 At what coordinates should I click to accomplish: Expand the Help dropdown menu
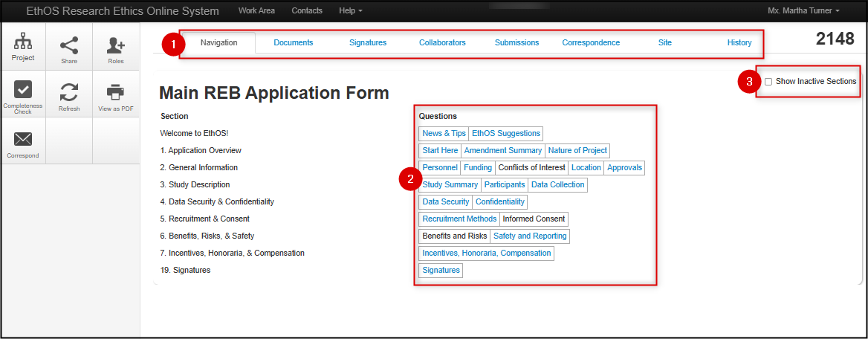[x=351, y=11]
